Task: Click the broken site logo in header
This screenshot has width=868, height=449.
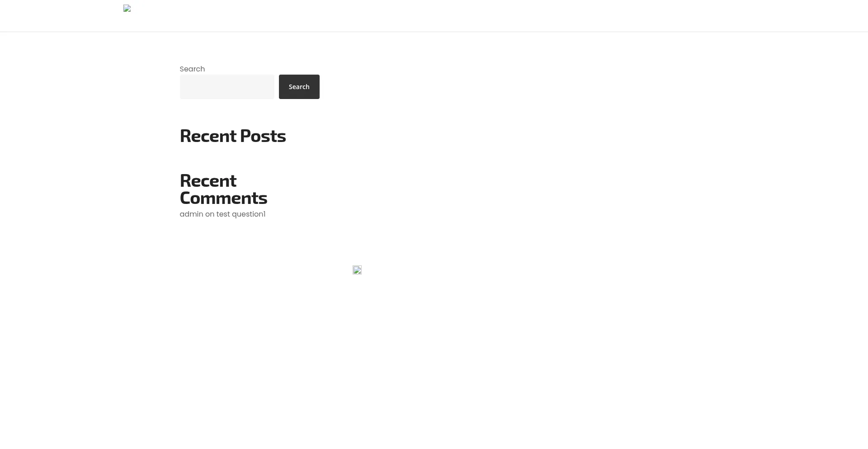Action: pyautogui.click(x=127, y=8)
